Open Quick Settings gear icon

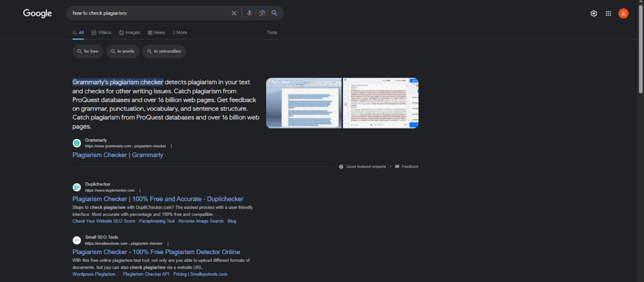(x=594, y=14)
